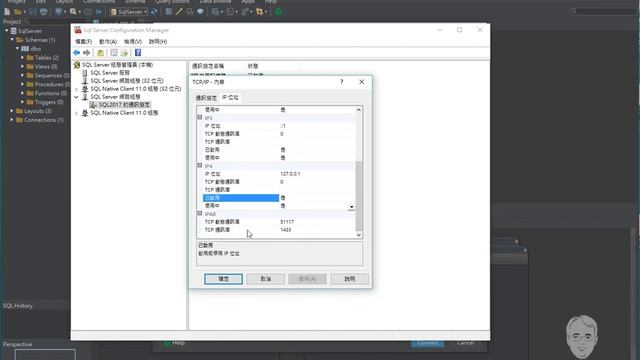Image resolution: width=640 pixels, height=360 pixels.
Task: Select Triggers (0) in DbSchema project tree
Action: coord(49,102)
